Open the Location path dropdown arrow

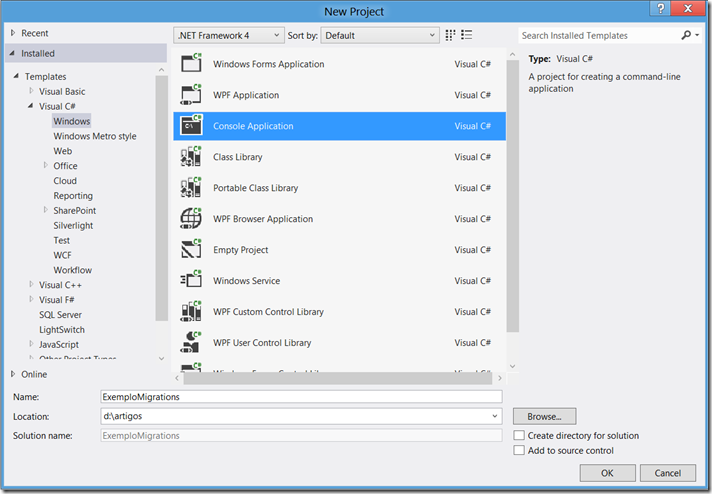click(494, 416)
